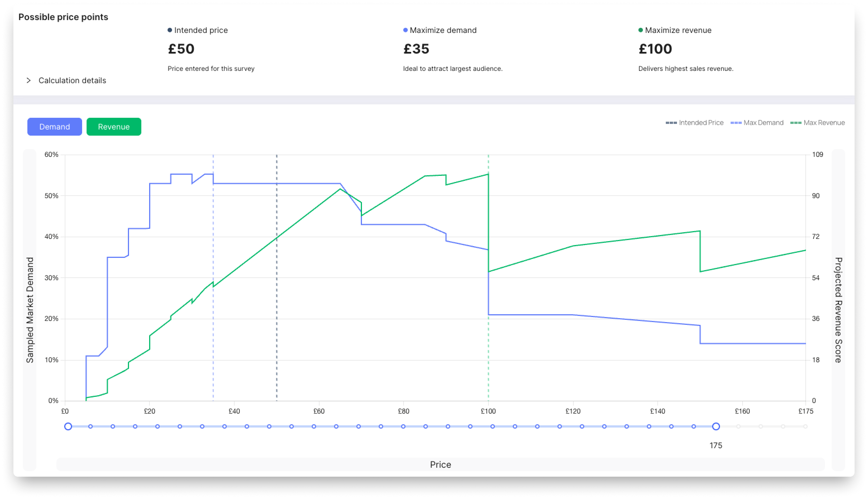Screen dimensions: 868x499
Task: Click the right slider handle at 175
Action: [716, 426]
